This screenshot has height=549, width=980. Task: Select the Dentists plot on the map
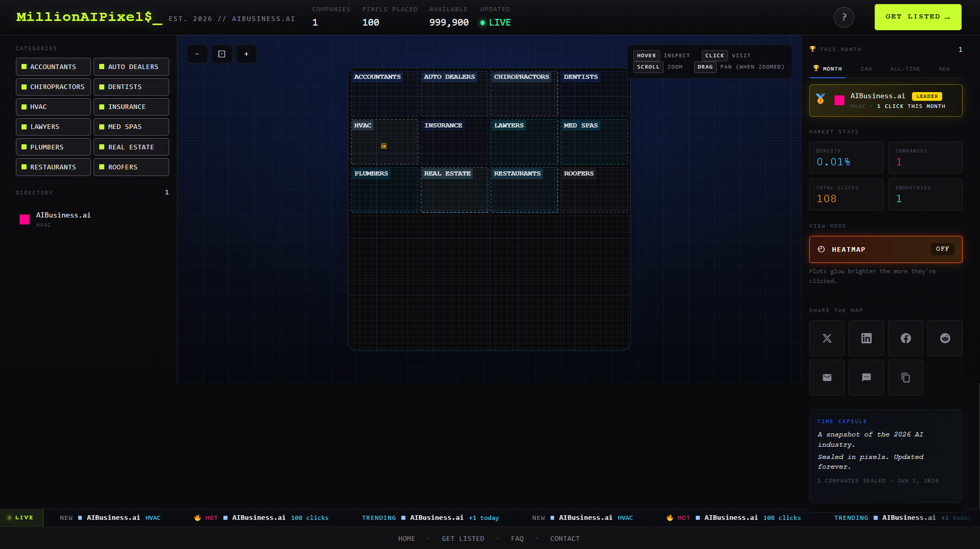pos(594,94)
